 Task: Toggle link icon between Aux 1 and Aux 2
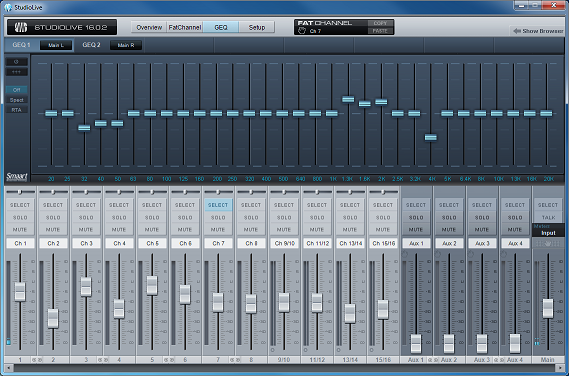[433, 360]
